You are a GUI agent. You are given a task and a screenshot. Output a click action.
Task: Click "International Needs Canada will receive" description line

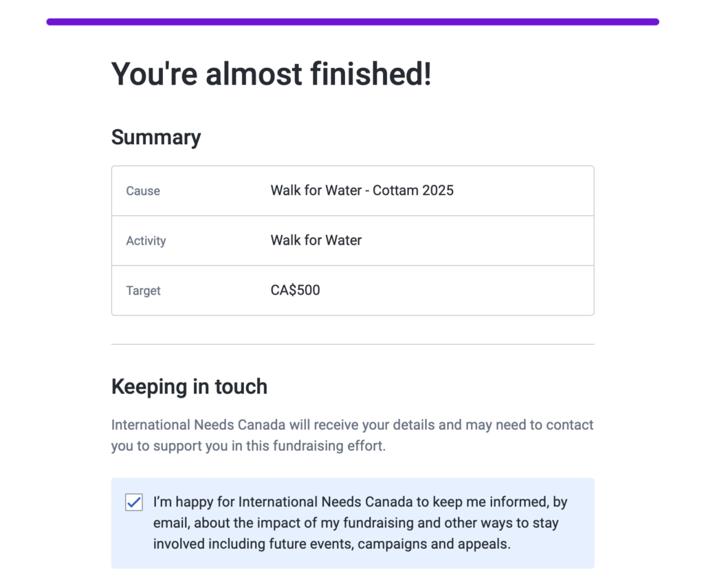coord(352,425)
